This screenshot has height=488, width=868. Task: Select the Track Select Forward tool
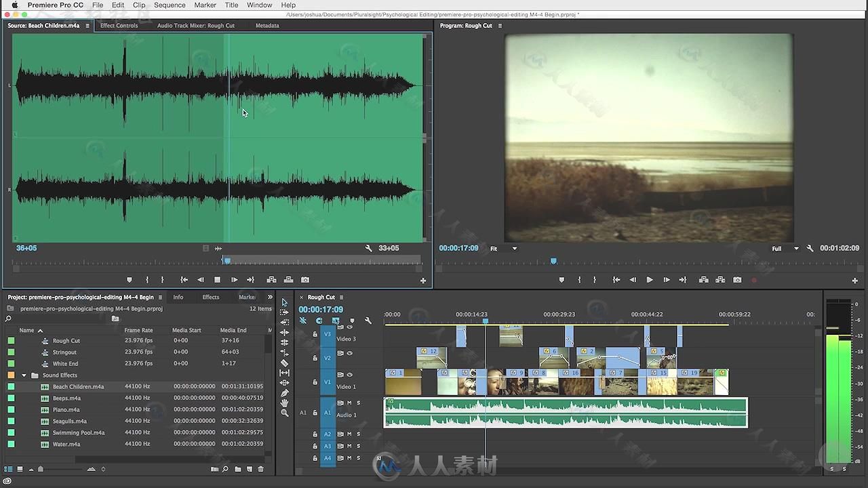point(285,312)
